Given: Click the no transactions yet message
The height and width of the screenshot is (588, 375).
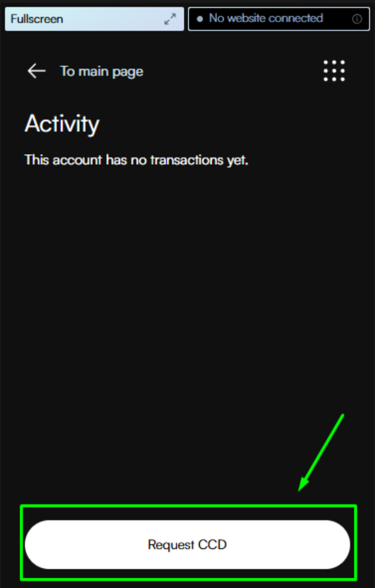Looking at the screenshot, I should pyautogui.click(x=136, y=160).
